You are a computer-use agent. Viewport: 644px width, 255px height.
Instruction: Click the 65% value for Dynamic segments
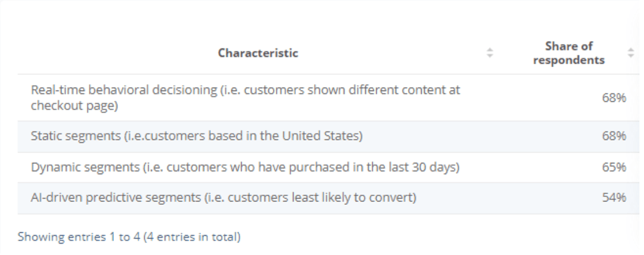point(616,167)
